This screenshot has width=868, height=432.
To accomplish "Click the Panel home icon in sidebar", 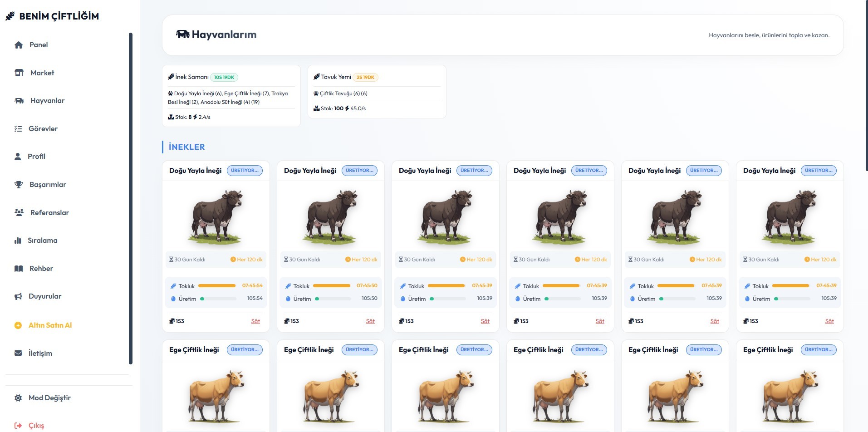I will pyautogui.click(x=19, y=45).
